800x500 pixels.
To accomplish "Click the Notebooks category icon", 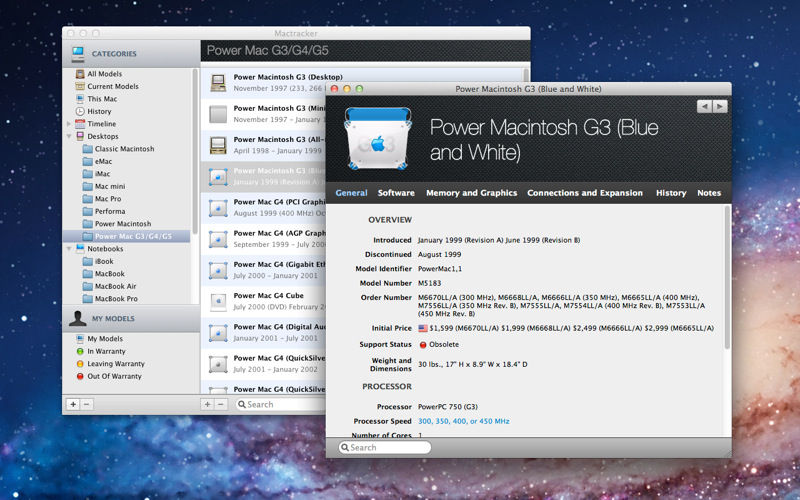I will point(80,249).
